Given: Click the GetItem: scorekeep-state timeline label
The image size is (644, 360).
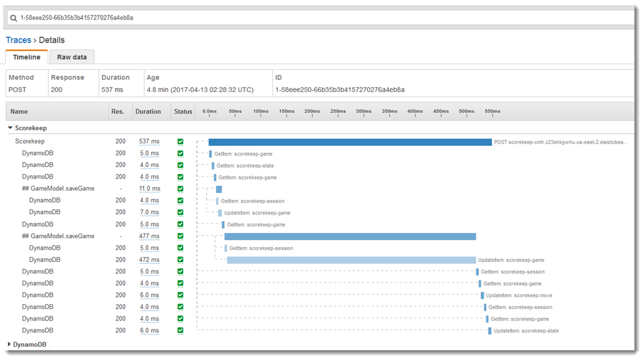Looking at the screenshot, I should (245, 166).
